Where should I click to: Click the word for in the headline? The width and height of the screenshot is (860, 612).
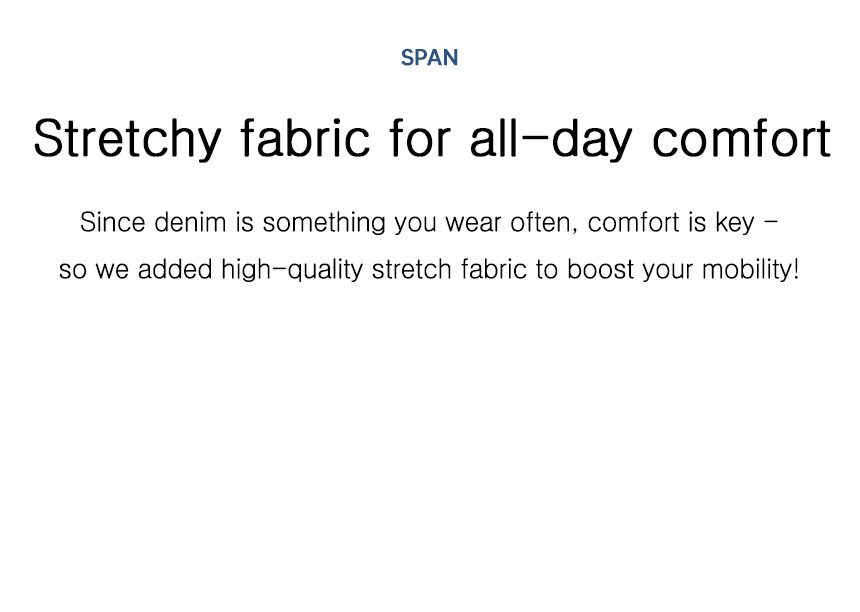420,138
